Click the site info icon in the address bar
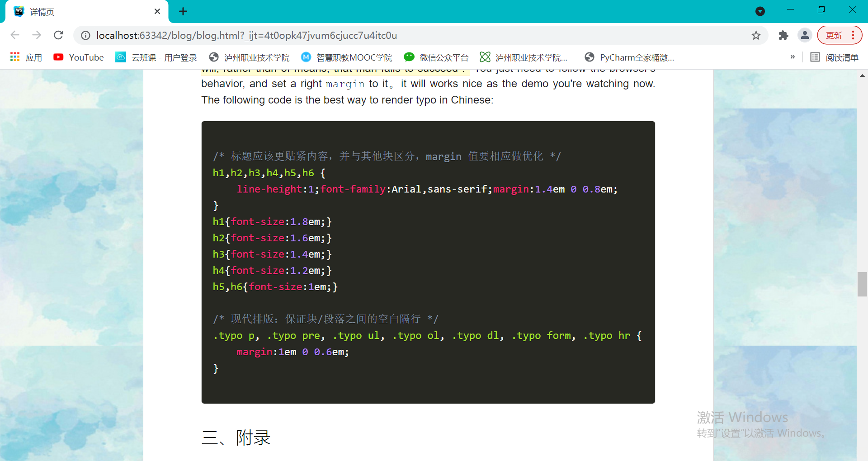Viewport: 868px width, 461px height. (x=85, y=35)
